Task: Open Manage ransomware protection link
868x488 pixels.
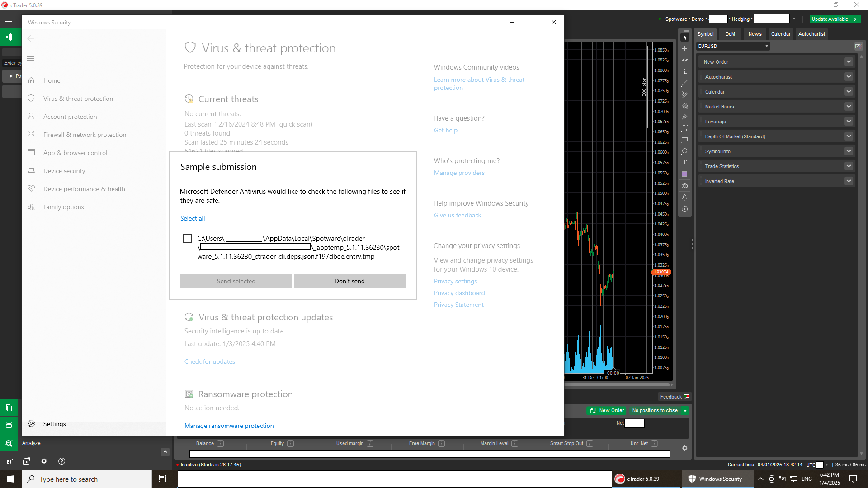Action: [229, 426]
